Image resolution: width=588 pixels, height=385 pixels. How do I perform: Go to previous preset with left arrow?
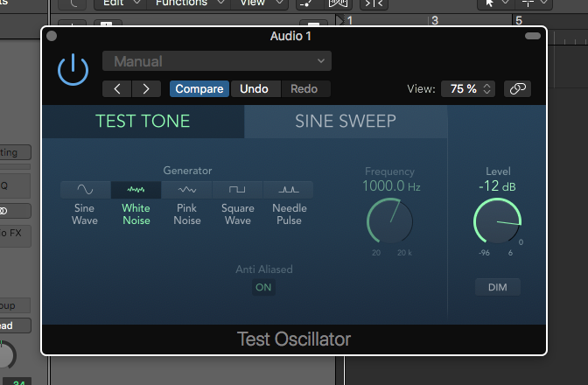pyautogui.click(x=117, y=88)
